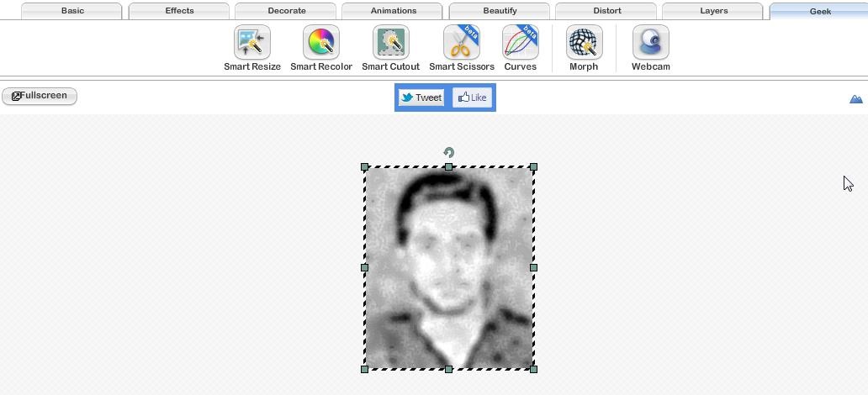Viewport: 868px width, 395px height.
Task: Open the Smart Recolor tool
Action: coord(321,48)
